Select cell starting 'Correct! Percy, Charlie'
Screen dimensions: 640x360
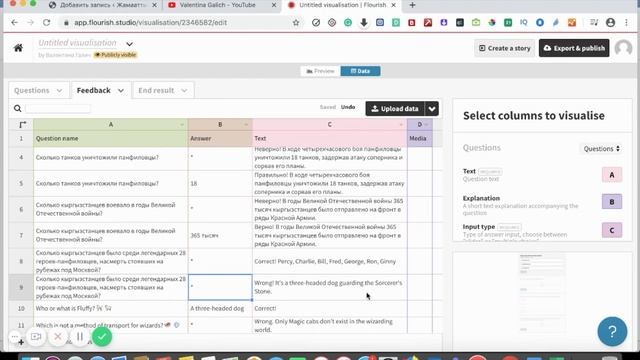pos(329,261)
